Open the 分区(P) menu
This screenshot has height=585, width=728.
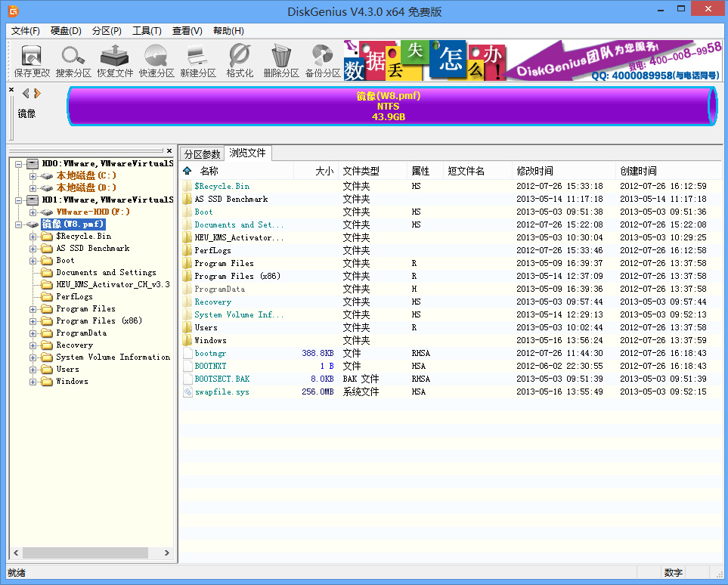click(x=107, y=31)
